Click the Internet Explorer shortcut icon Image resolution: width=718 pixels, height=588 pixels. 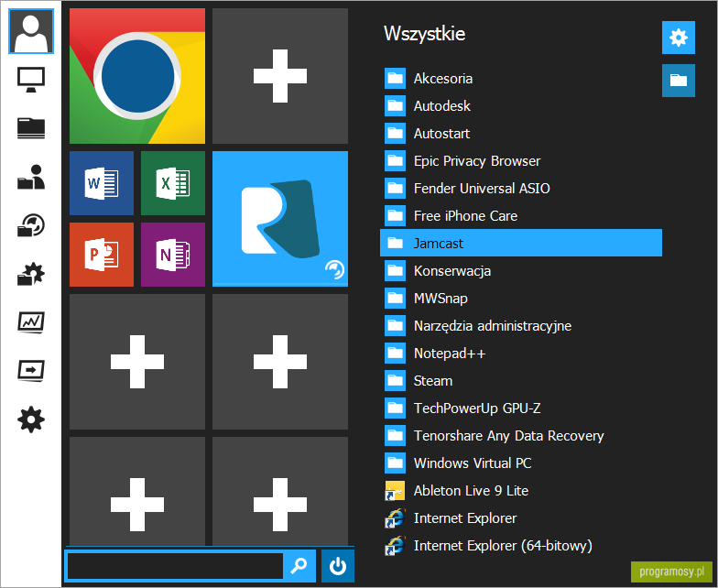coord(395,518)
